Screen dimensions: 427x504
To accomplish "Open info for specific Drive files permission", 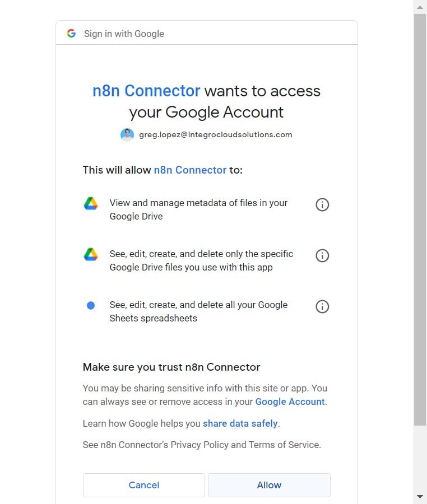I will pyautogui.click(x=322, y=255).
